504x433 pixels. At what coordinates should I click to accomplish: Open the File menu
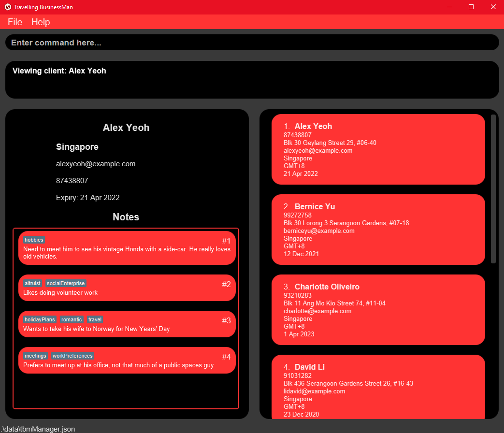[15, 22]
